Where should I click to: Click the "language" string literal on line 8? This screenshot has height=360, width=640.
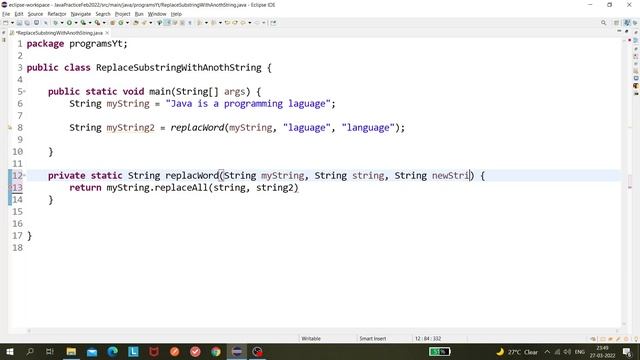coord(368,128)
